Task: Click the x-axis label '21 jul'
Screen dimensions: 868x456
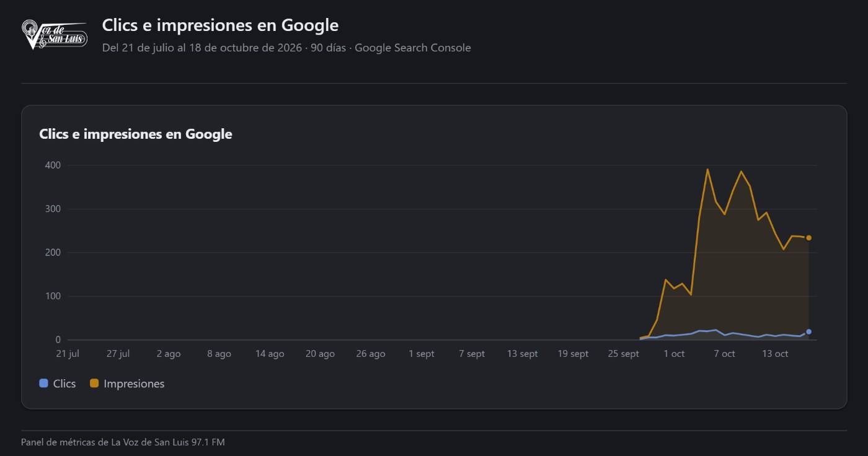Action: pos(68,354)
